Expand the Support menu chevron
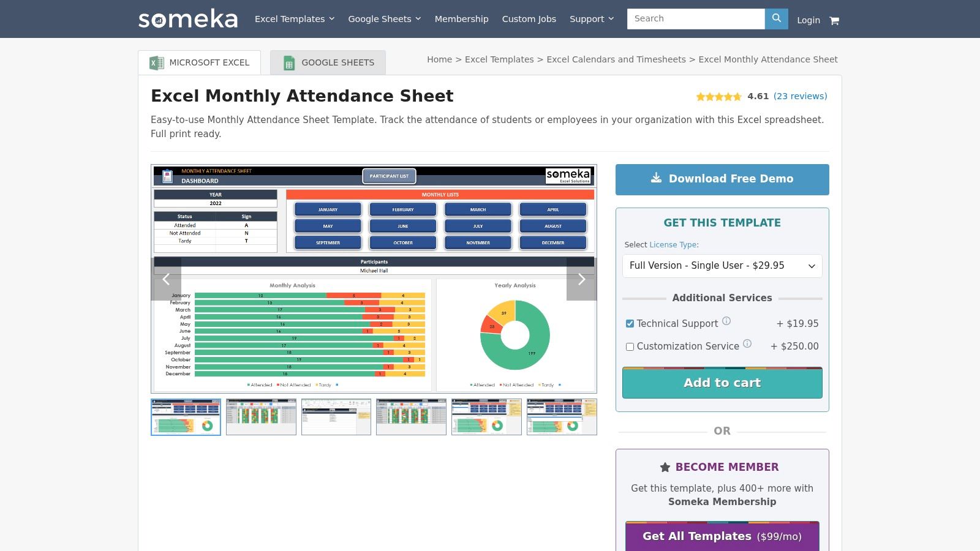 [x=611, y=19]
